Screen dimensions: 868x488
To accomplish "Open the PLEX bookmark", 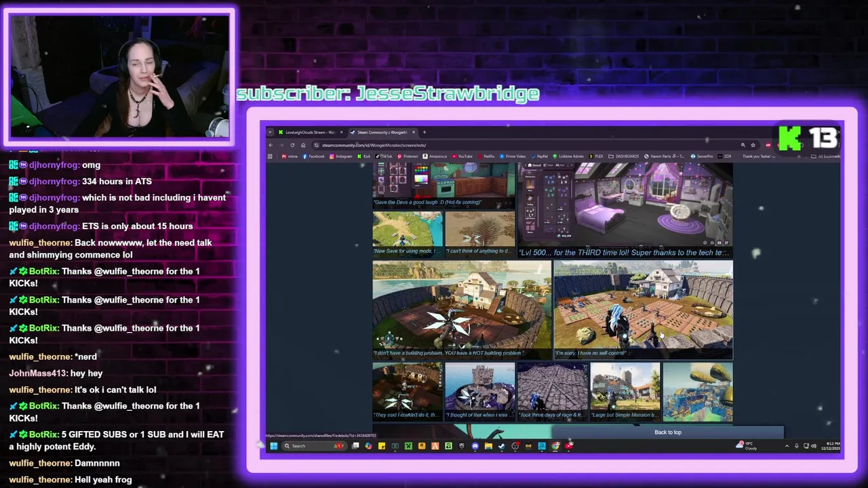I will (x=595, y=157).
